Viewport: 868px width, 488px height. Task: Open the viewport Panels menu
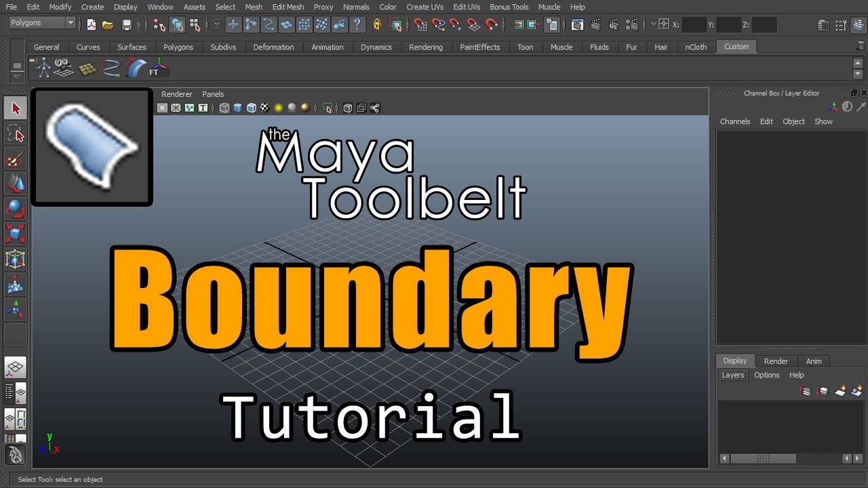click(213, 94)
